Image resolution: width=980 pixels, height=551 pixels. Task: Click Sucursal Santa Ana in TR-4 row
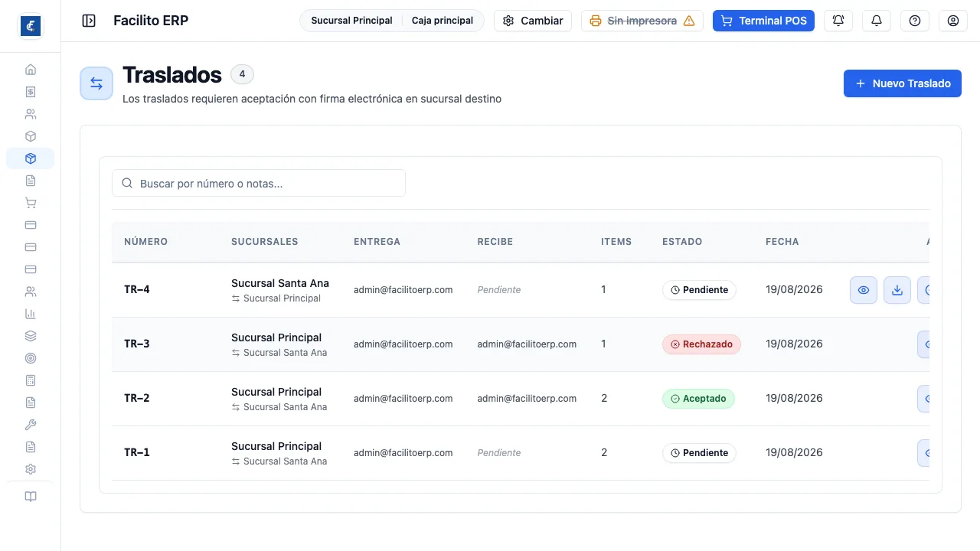(x=280, y=283)
